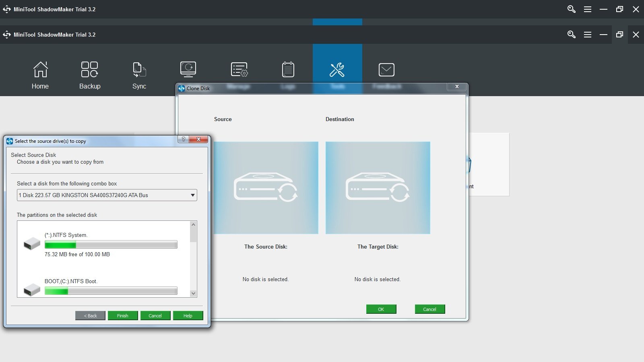The height and width of the screenshot is (362, 644).
Task: Select the NTFS System partition usage bar
Action: [111, 245]
